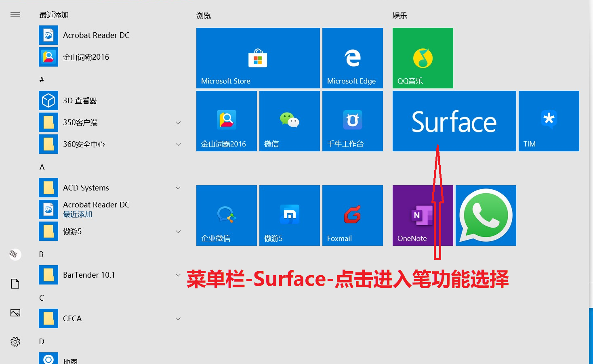
Task: Launch Acrobat Reader DC from 最近添加
Action: (96, 35)
